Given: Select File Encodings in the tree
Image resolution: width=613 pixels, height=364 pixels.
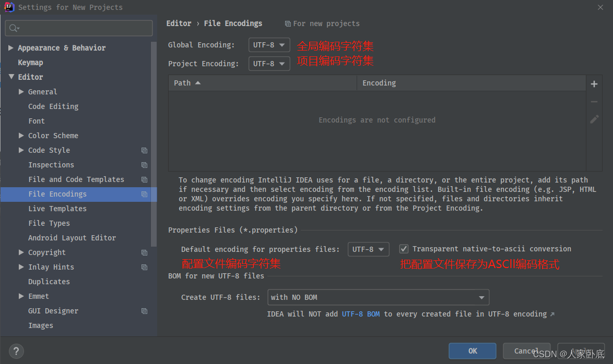Looking at the screenshot, I should pos(57,194).
